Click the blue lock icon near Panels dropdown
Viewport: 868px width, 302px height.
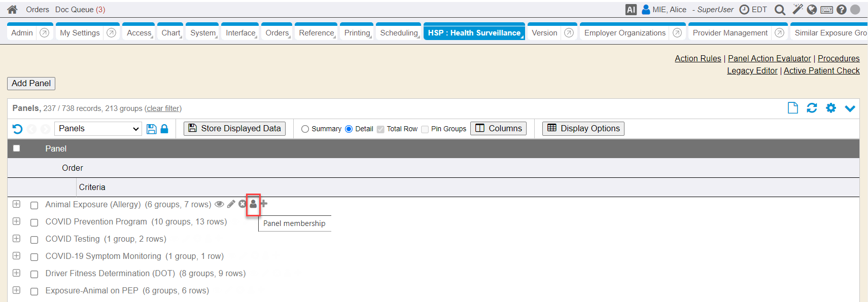click(x=164, y=129)
